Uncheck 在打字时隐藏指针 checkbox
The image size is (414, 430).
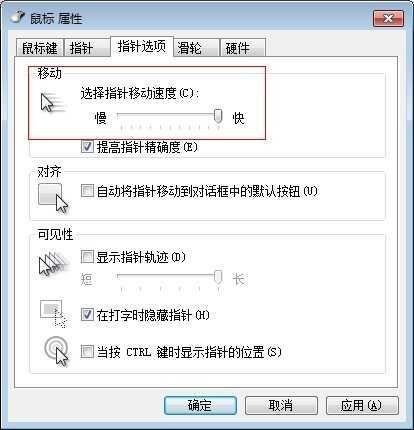pos(87,314)
